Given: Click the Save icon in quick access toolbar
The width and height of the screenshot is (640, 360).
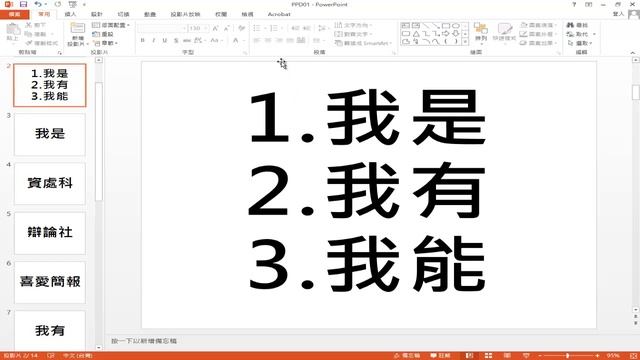Looking at the screenshot, I should [x=23, y=4].
